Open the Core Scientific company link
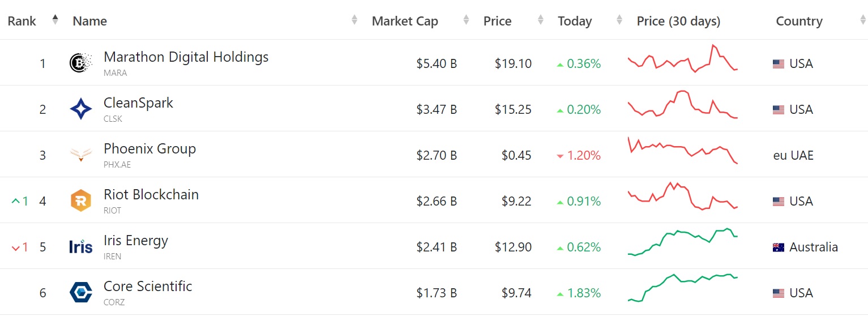The image size is (868, 316). (148, 286)
